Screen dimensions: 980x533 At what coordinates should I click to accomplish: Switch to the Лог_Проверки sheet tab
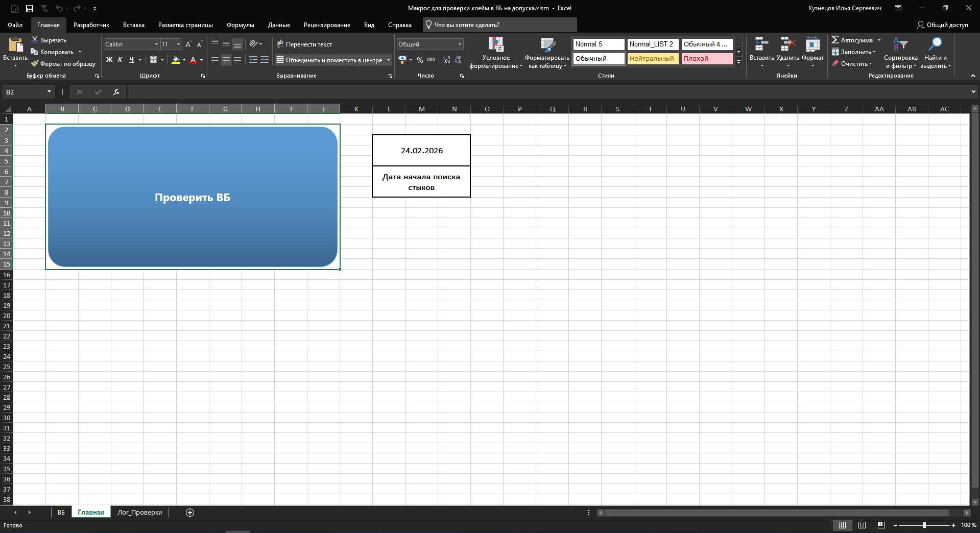139,513
